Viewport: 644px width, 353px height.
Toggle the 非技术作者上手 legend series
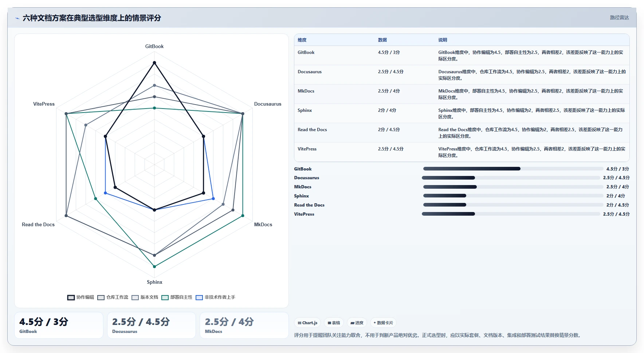pos(215,297)
